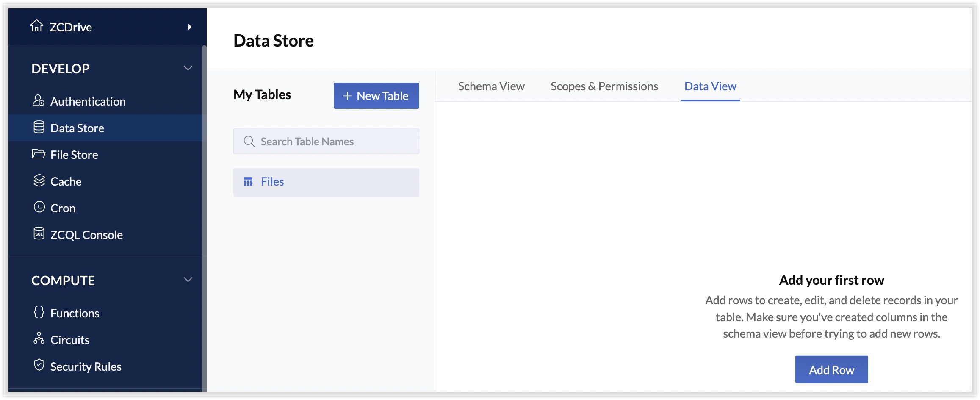Image resolution: width=980 pixels, height=400 pixels.
Task: Click the Circuits nodes icon
Action: (x=39, y=339)
